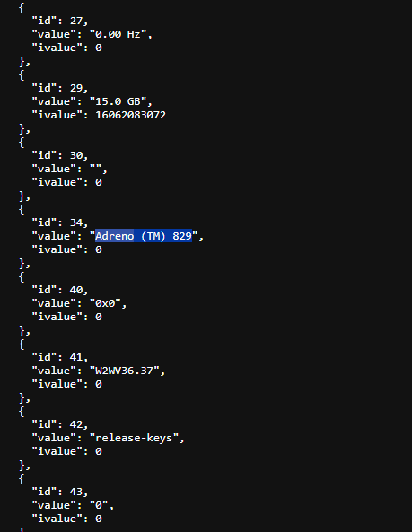Click the "15.0 GB" value string

click(x=118, y=101)
